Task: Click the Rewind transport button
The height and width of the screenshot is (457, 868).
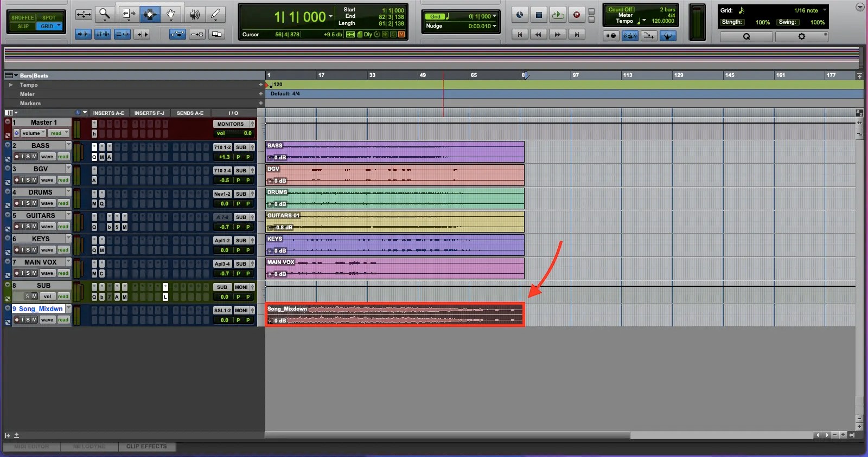Action: point(539,34)
